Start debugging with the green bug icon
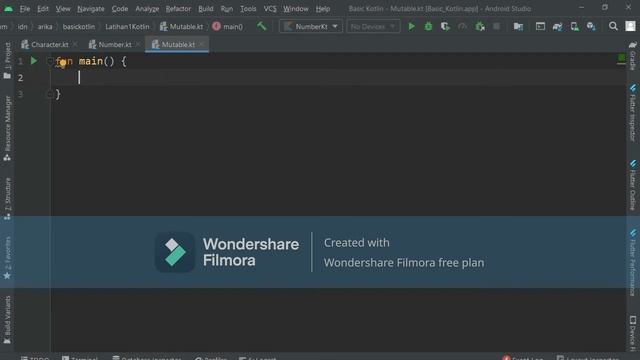 [428, 27]
